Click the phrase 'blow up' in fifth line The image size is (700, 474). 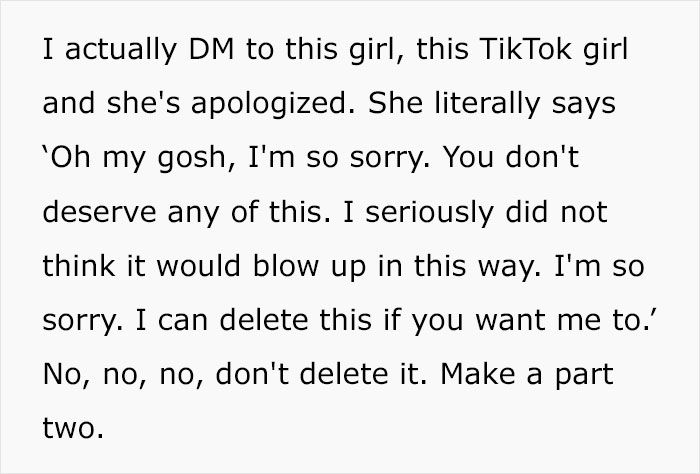click(x=309, y=266)
